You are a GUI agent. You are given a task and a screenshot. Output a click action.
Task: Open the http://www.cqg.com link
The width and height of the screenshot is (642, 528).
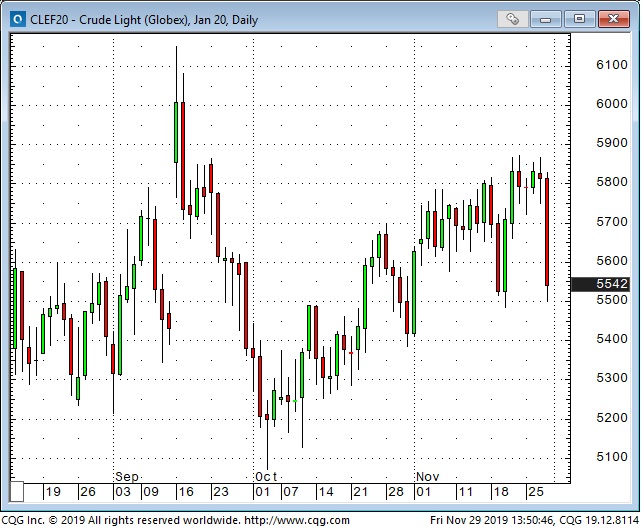297,520
